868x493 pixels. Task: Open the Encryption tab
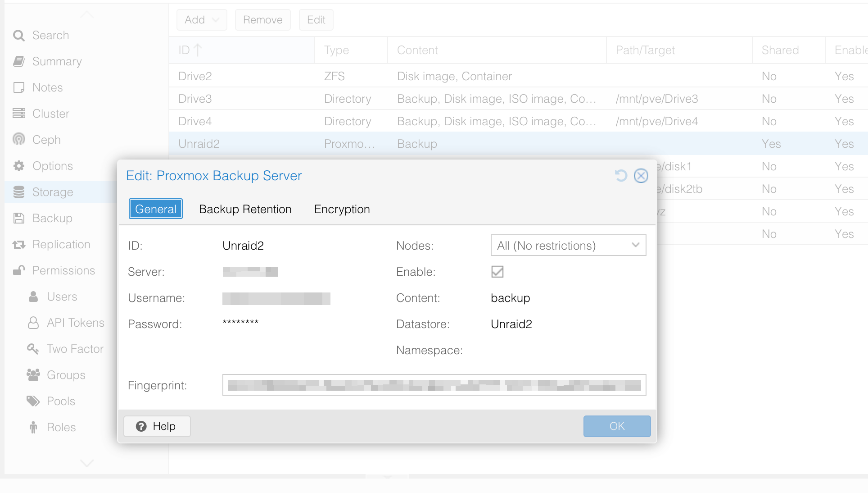pos(342,209)
